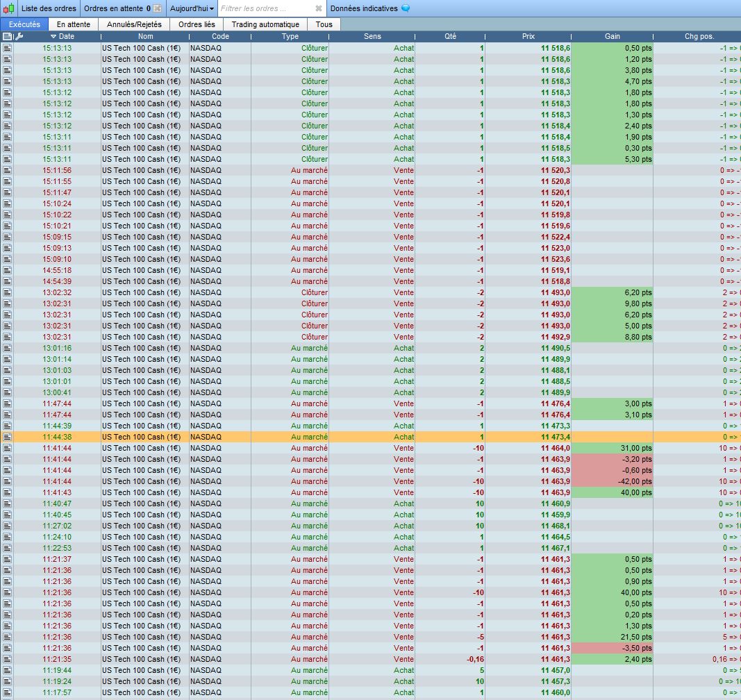Open the Annulés/Rejetés tab
This screenshot has width=741, height=700.
click(x=134, y=24)
